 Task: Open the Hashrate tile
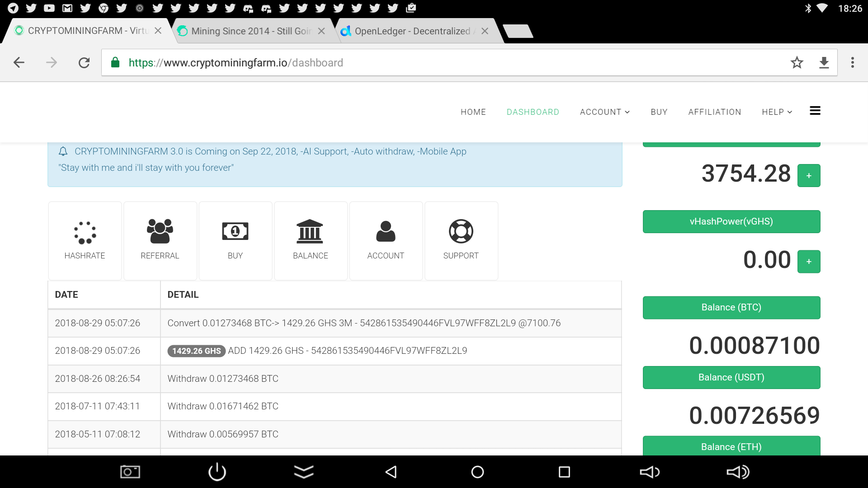coord(85,240)
